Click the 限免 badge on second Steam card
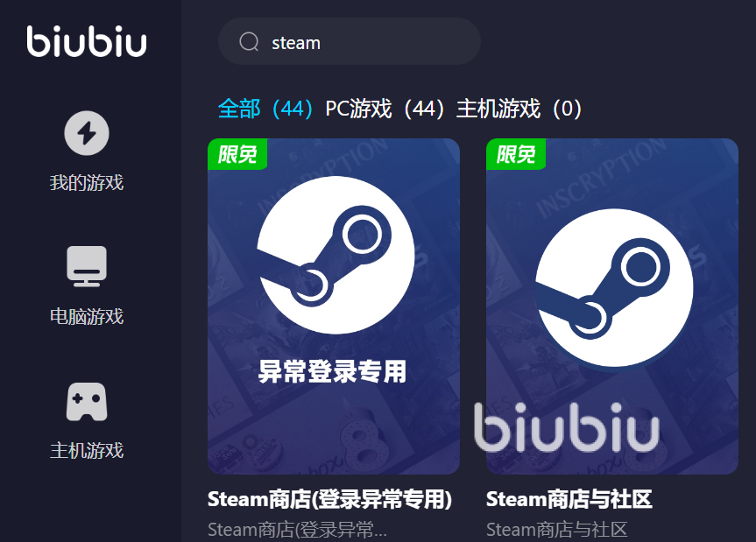 (x=516, y=154)
